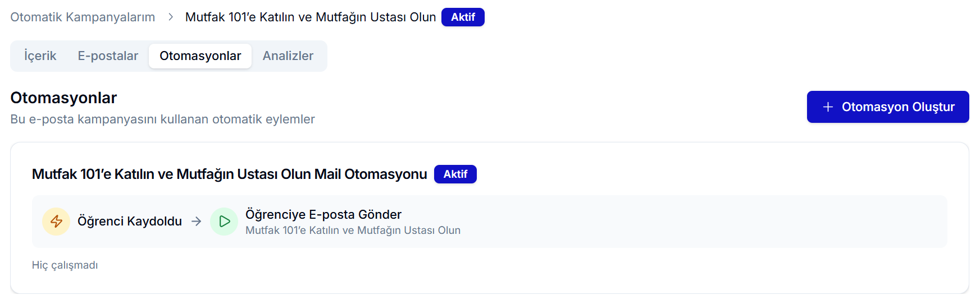Click the campaign name in the breadcrumb

[x=311, y=17]
